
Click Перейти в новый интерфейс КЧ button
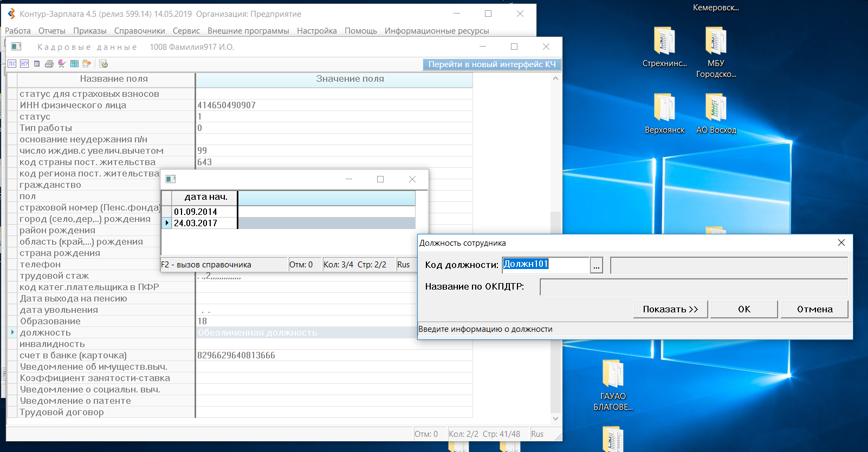(x=492, y=64)
